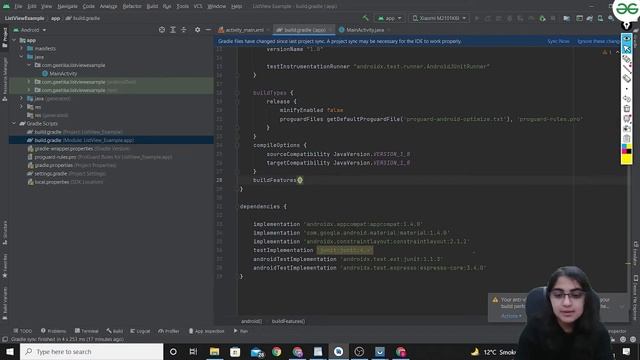Image resolution: width=640 pixels, height=360 pixels.
Task: Select proguard-rules.pro file
Action: (x=99, y=157)
